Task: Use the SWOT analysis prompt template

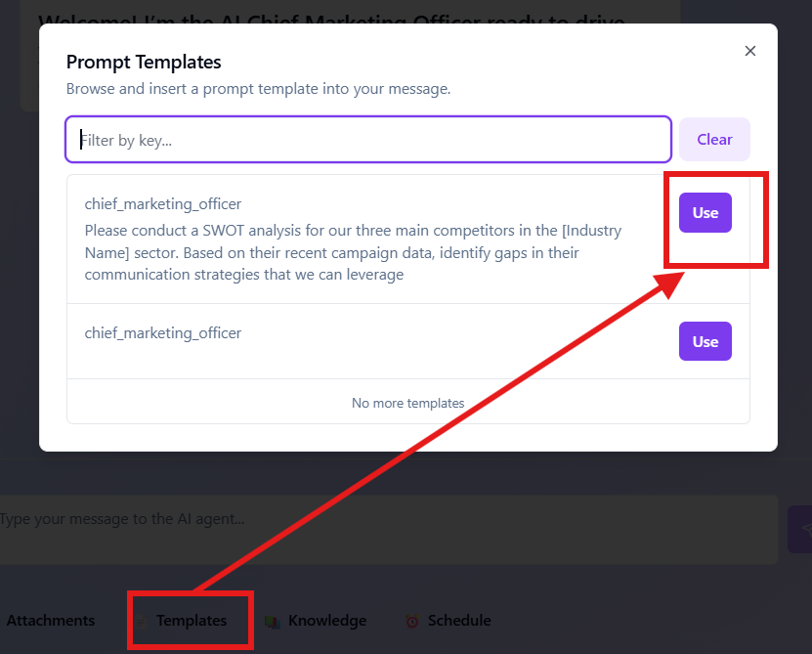Action: pyautogui.click(x=705, y=212)
